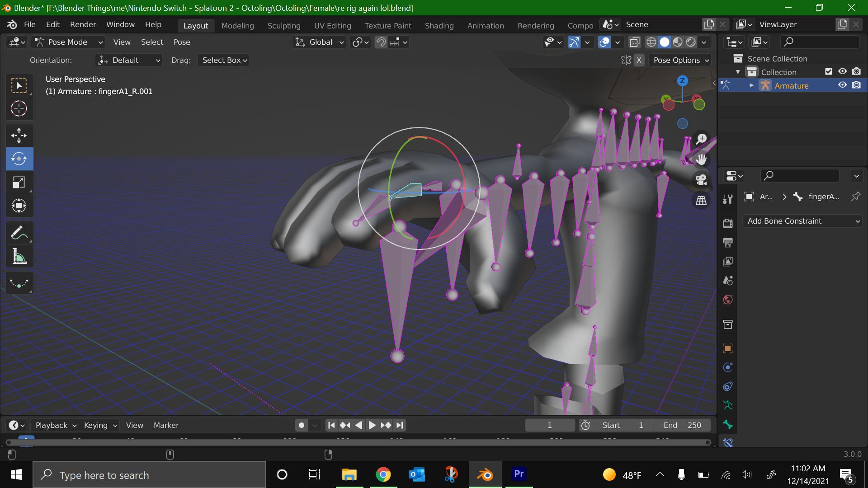Open the Object properties tab

pos(728,348)
